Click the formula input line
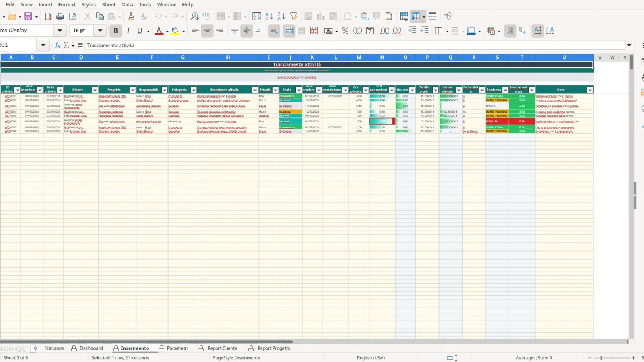Image resolution: width=644 pixels, height=362 pixels. (x=354, y=46)
